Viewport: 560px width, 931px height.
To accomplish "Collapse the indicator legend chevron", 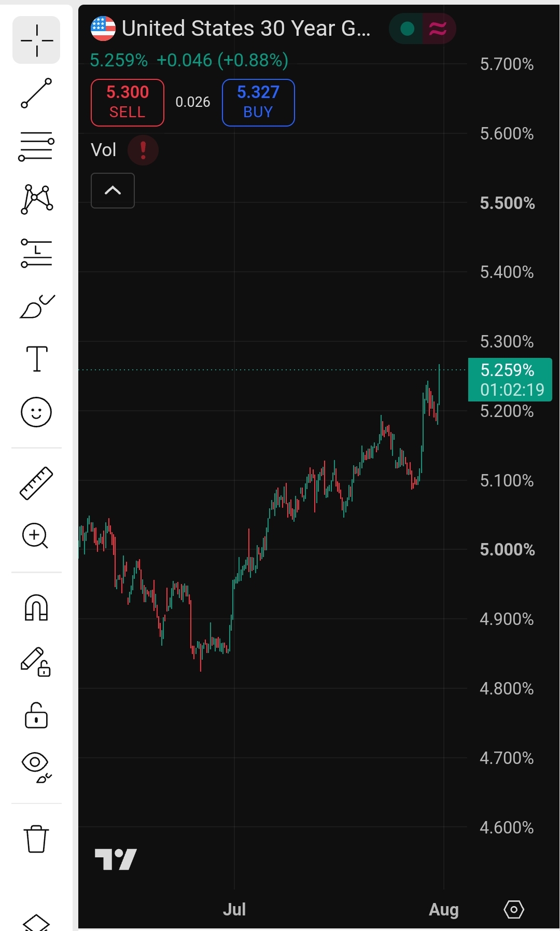I will pos(113,190).
